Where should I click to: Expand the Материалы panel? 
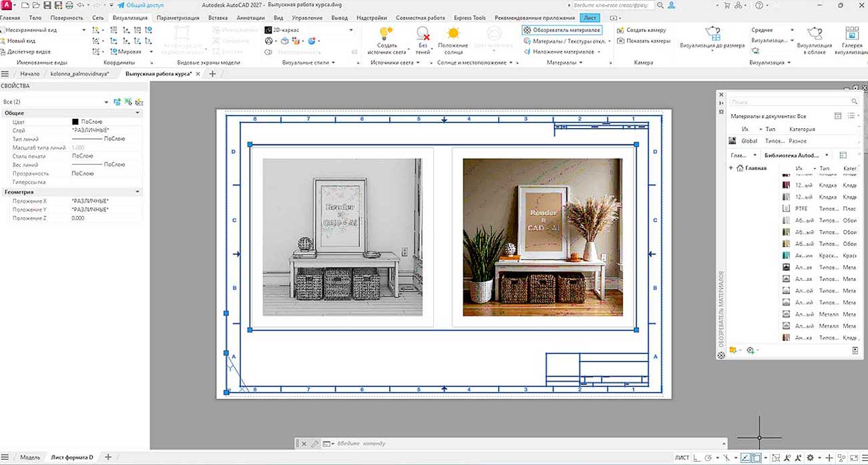pos(565,62)
